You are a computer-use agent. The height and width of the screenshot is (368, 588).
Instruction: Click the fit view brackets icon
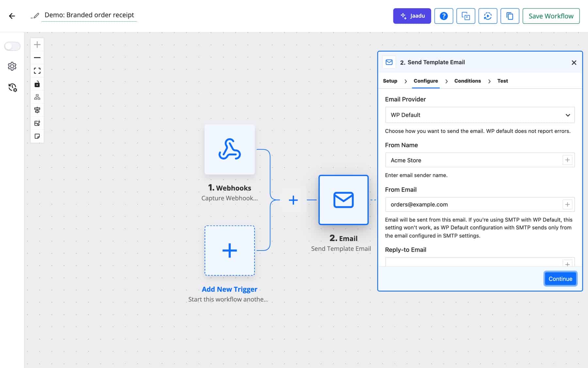37,71
